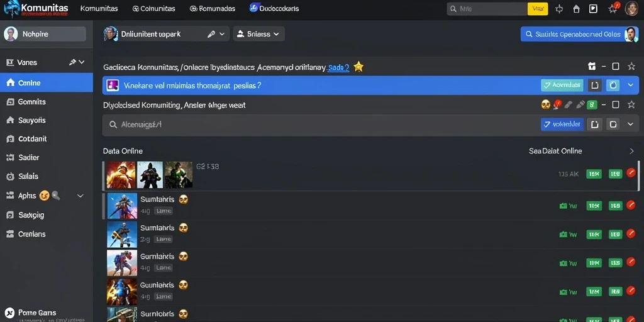
Task: Open the Sade link in header row
Action: click(x=338, y=68)
